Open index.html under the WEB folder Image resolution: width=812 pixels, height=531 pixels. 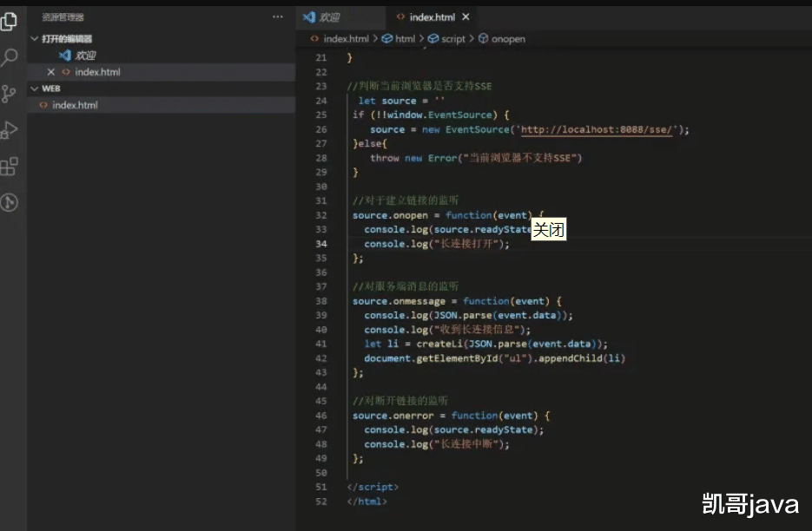(75, 105)
